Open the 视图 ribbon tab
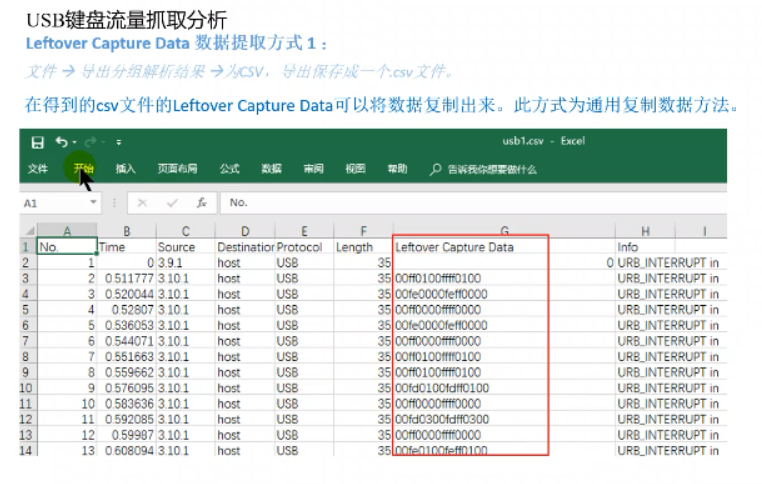 click(355, 169)
